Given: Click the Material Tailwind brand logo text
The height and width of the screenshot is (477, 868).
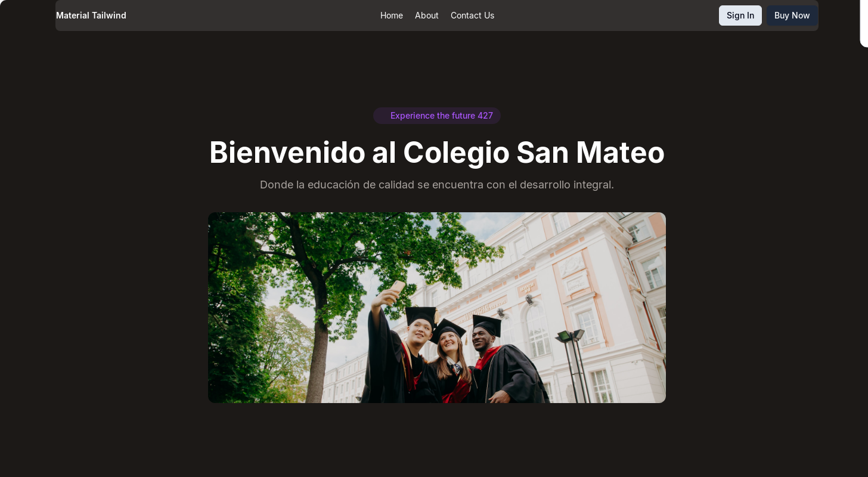Looking at the screenshot, I should click(91, 16).
